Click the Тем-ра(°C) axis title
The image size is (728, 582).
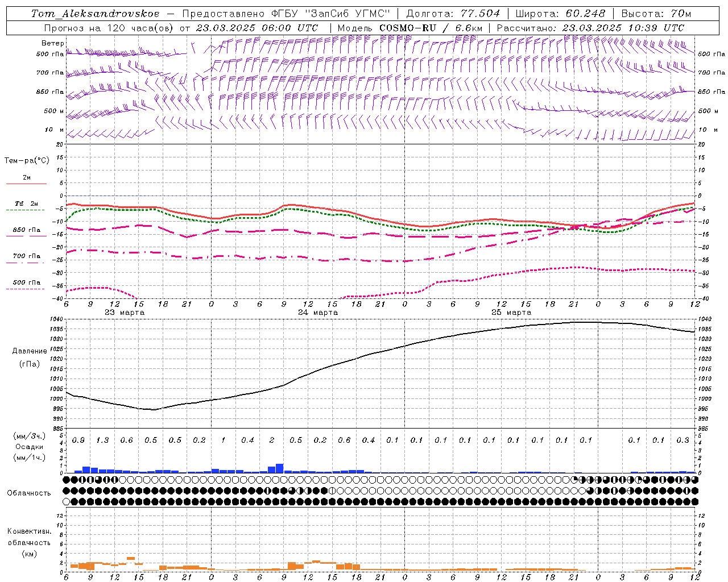tap(27, 161)
